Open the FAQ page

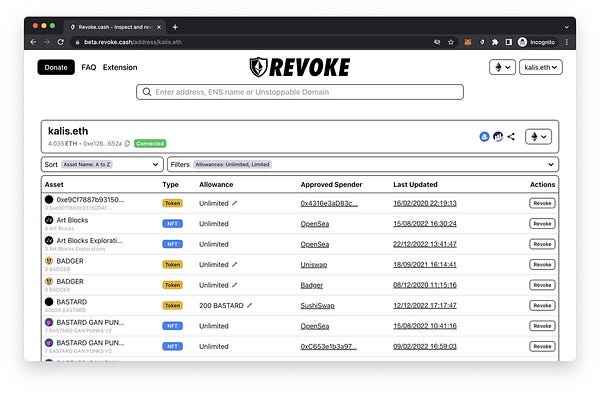[89, 67]
